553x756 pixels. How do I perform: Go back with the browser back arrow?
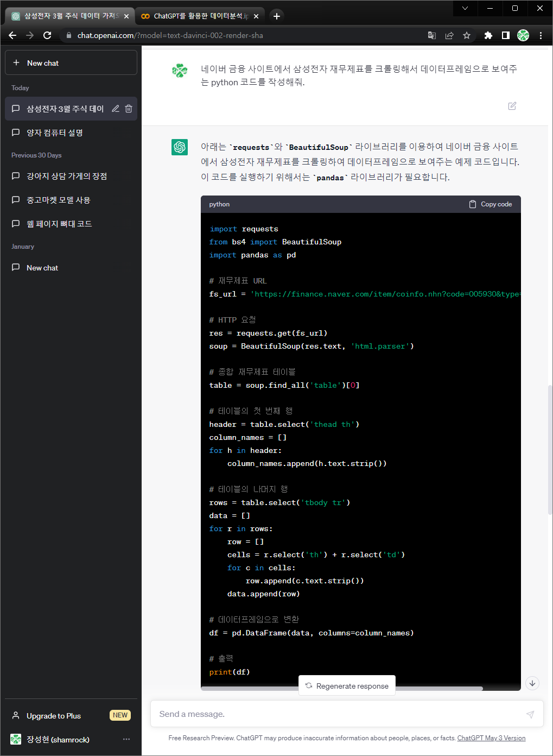coord(12,35)
